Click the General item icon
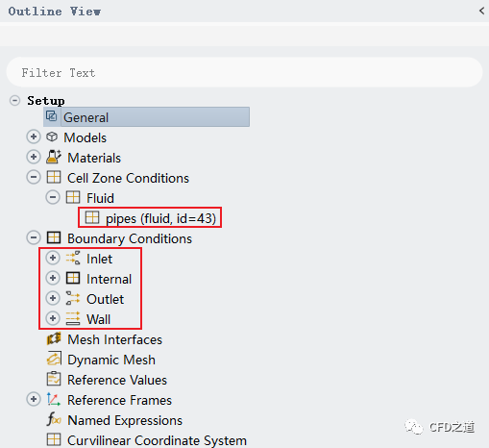 (x=52, y=116)
